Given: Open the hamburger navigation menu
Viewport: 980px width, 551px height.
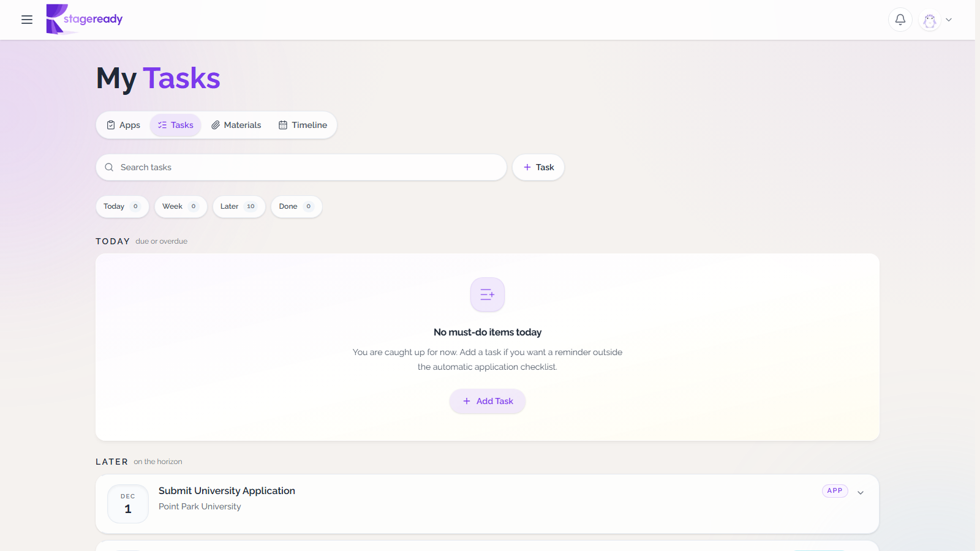Looking at the screenshot, I should [27, 20].
